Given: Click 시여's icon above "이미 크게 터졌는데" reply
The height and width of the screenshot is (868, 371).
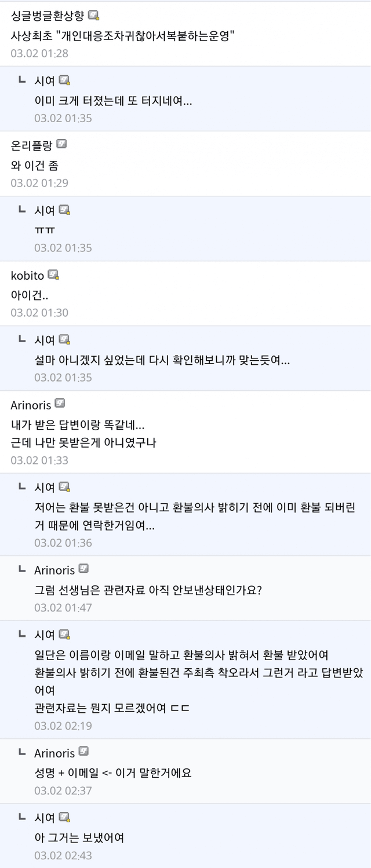Looking at the screenshot, I should point(64,80).
